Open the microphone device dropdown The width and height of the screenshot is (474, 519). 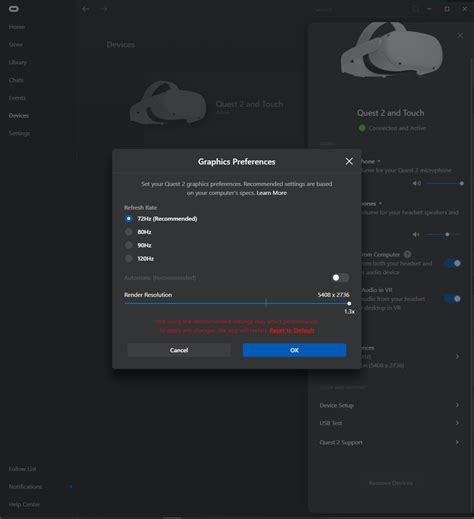coord(379,161)
